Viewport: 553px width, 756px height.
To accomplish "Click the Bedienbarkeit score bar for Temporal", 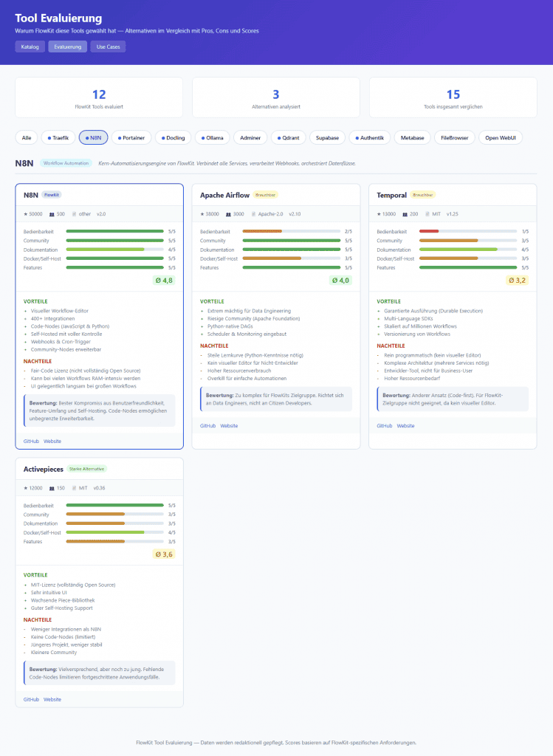I will pos(467,231).
